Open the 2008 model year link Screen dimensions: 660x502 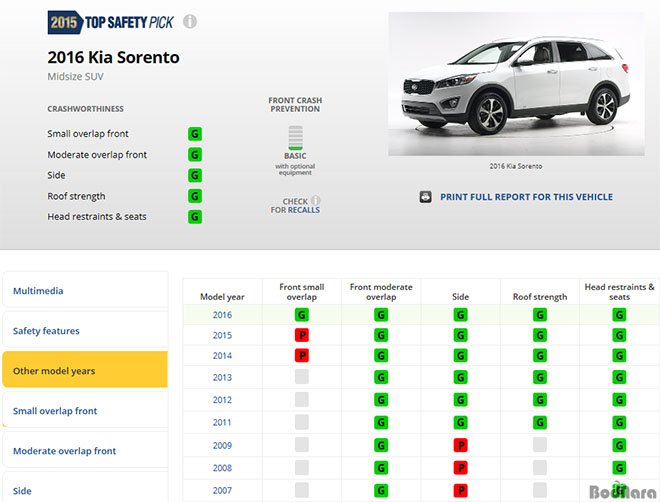pos(222,467)
